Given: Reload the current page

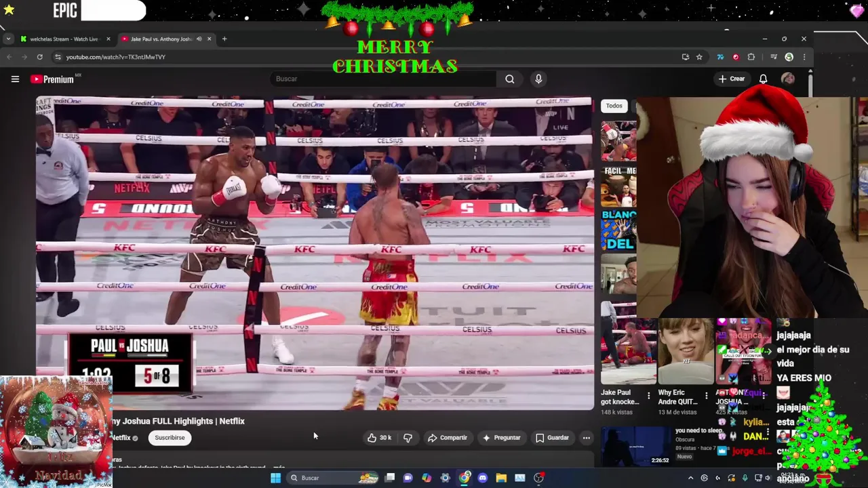Looking at the screenshot, I should [40, 57].
